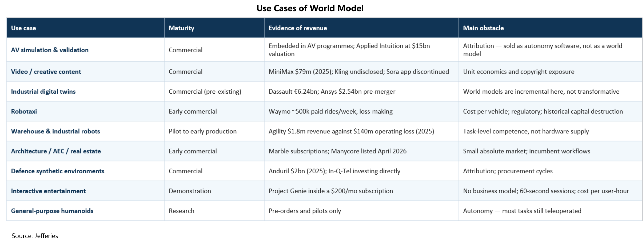Select the 'Research' maturity cell
Image resolution: width=644 pixels, height=240 pixels.
(x=182, y=211)
